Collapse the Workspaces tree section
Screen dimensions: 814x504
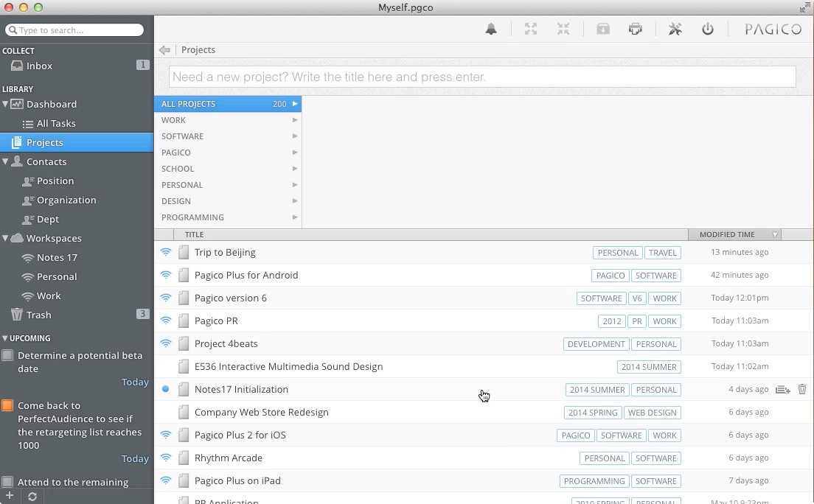coord(5,238)
